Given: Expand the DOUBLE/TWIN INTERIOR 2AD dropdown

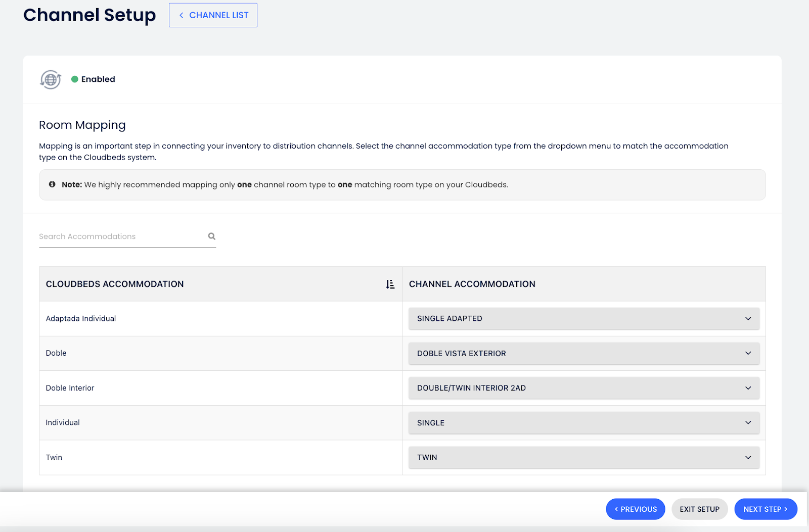Looking at the screenshot, I should (583, 388).
